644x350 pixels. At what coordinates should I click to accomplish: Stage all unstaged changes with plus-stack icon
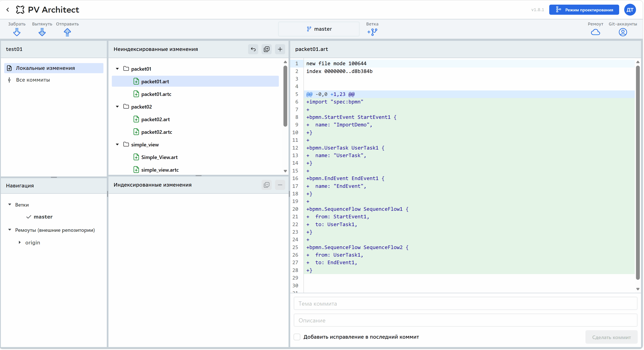pos(266,49)
